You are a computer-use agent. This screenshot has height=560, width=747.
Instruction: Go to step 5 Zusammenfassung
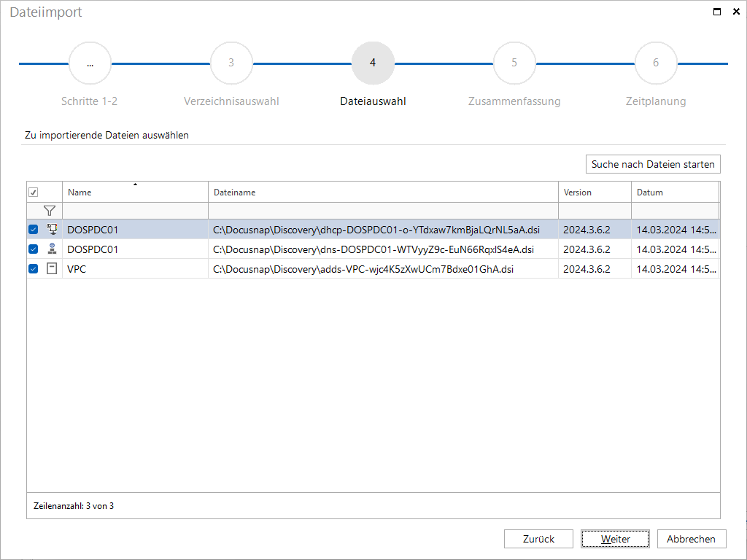pyautogui.click(x=514, y=63)
